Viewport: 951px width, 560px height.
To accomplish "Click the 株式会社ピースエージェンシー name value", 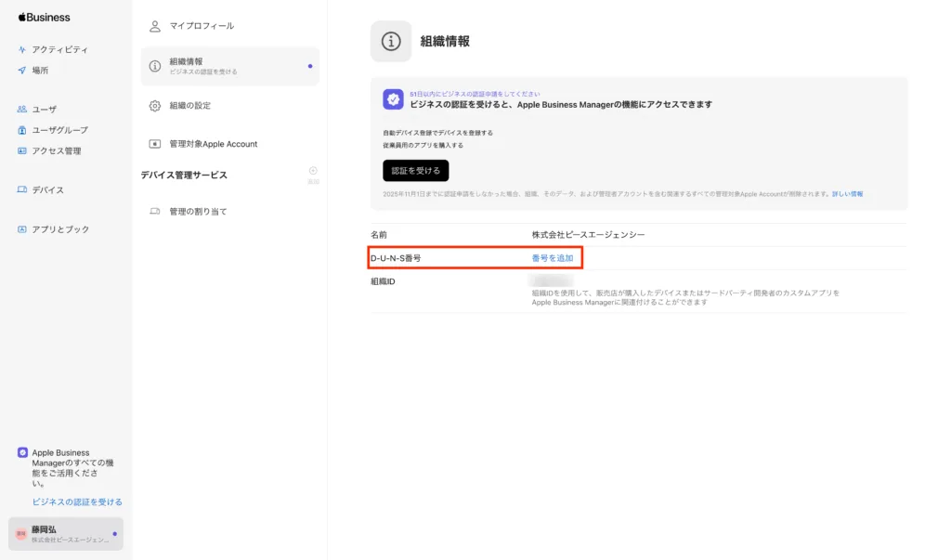I will (588, 235).
